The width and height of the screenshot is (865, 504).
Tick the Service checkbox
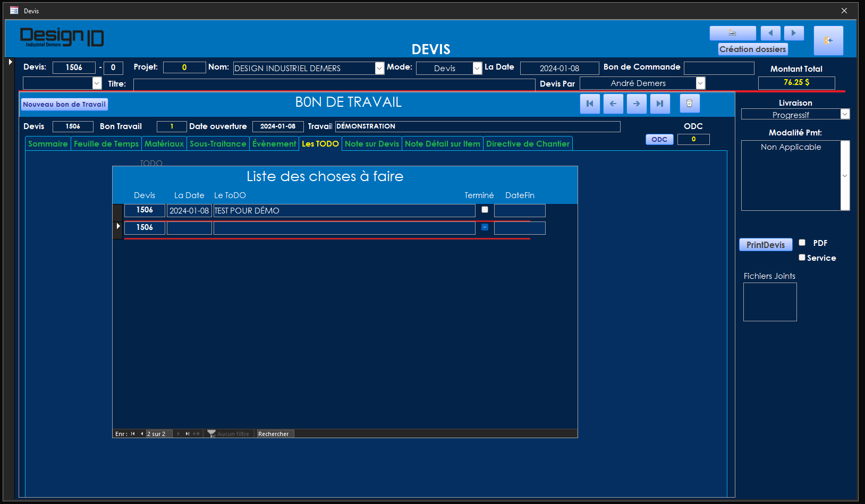[x=802, y=258]
